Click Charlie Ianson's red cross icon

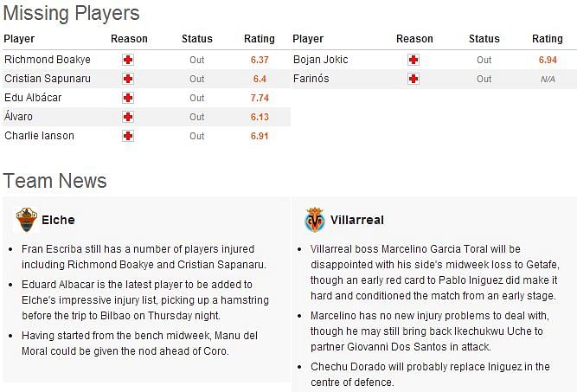click(x=128, y=136)
